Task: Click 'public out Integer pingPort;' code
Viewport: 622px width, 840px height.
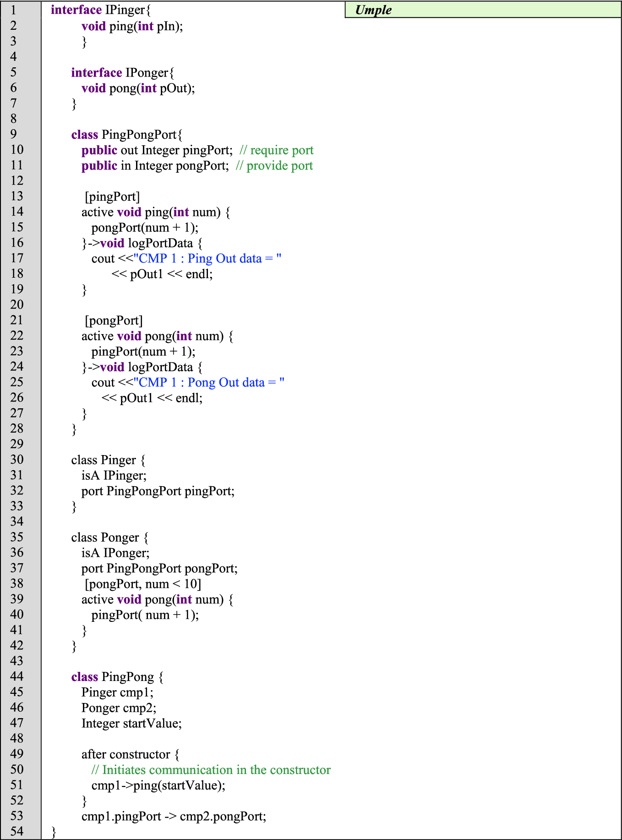Action: tap(157, 150)
